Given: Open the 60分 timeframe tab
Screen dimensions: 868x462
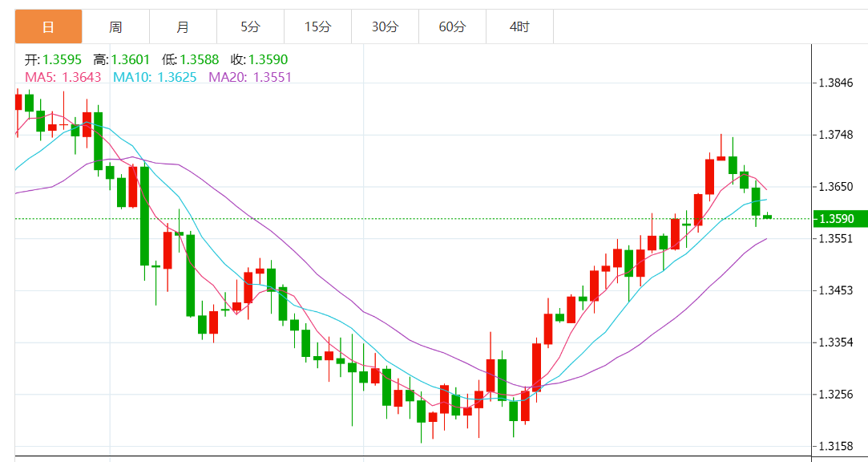Looking at the screenshot, I should [452, 26].
